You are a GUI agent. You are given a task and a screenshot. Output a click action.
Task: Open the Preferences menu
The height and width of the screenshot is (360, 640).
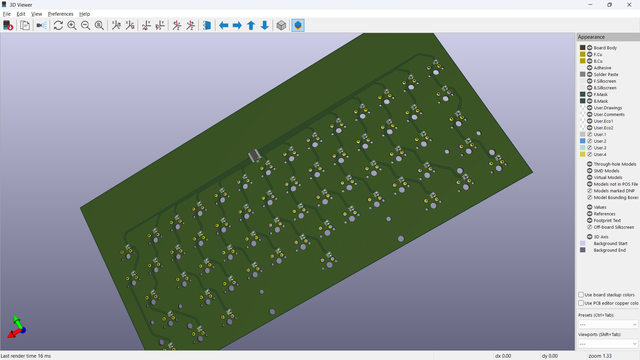(x=60, y=14)
